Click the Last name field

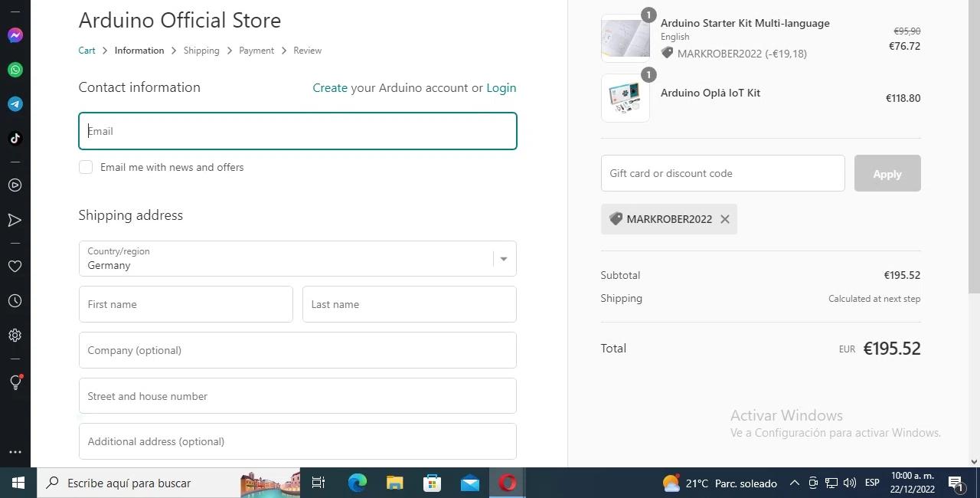click(x=410, y=304)
